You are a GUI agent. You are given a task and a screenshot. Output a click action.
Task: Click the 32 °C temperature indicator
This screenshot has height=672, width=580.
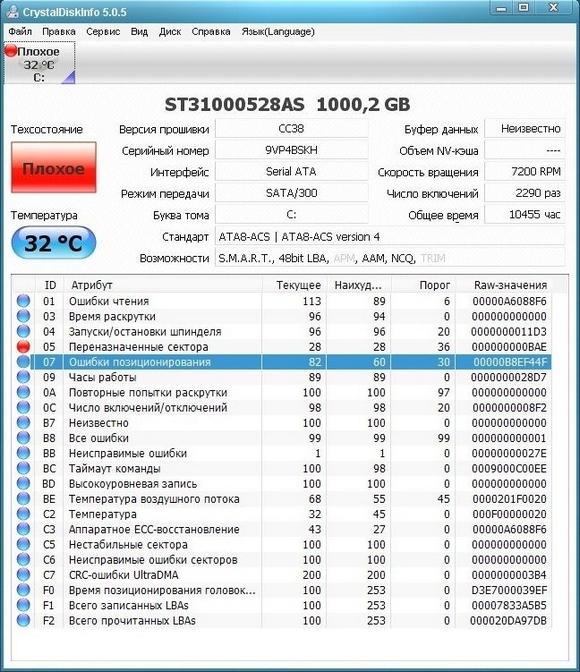tap(54, 243)
